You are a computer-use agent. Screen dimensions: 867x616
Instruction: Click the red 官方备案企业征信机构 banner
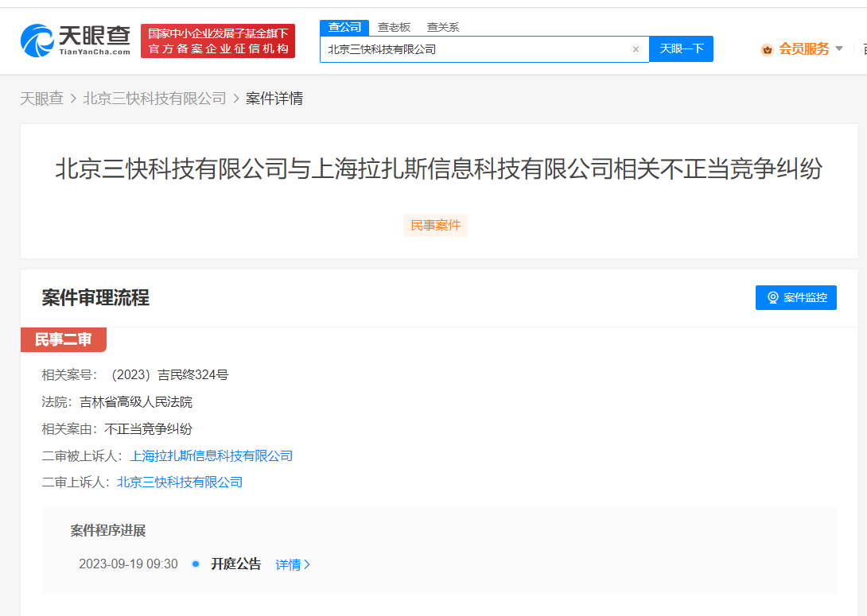coord(218,41)
